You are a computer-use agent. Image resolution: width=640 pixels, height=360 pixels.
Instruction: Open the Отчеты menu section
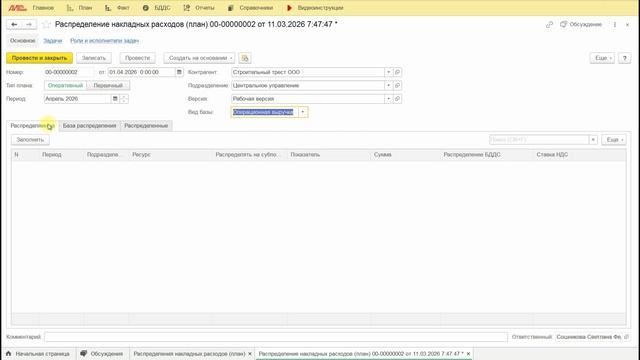pos(199,8)
